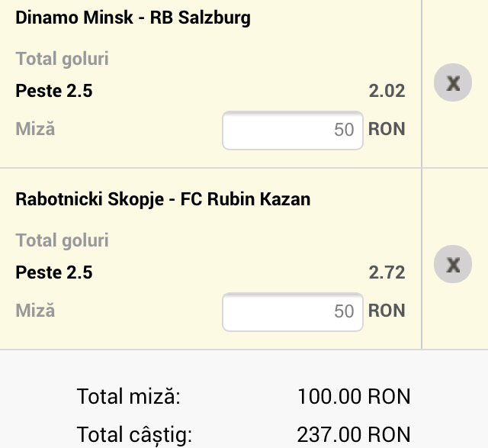
Task: Click Total goluri label in second bet
Action: (62, 240)
